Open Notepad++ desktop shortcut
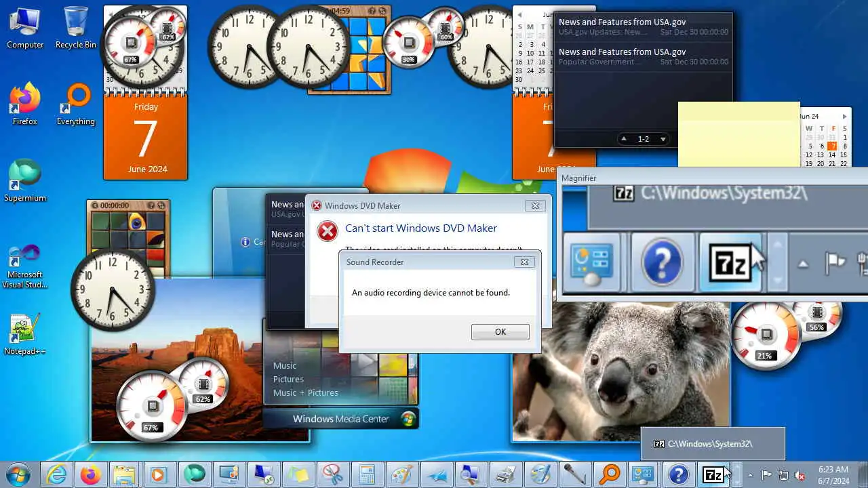Screen dimensions: 868x488 click(x=25, y=334)
